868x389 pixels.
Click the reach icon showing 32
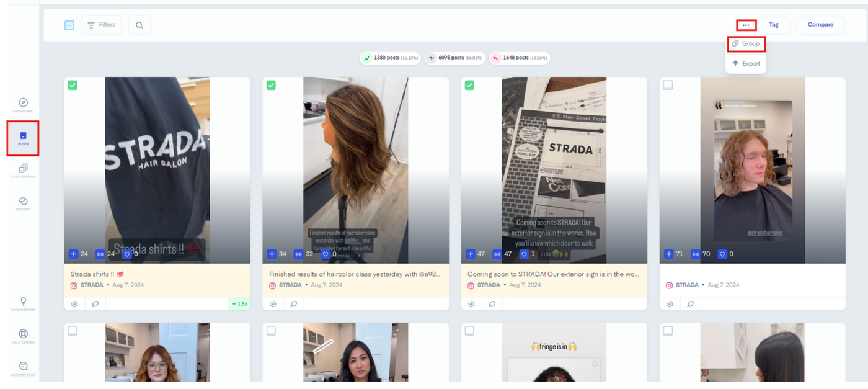[x=298, y=254]
